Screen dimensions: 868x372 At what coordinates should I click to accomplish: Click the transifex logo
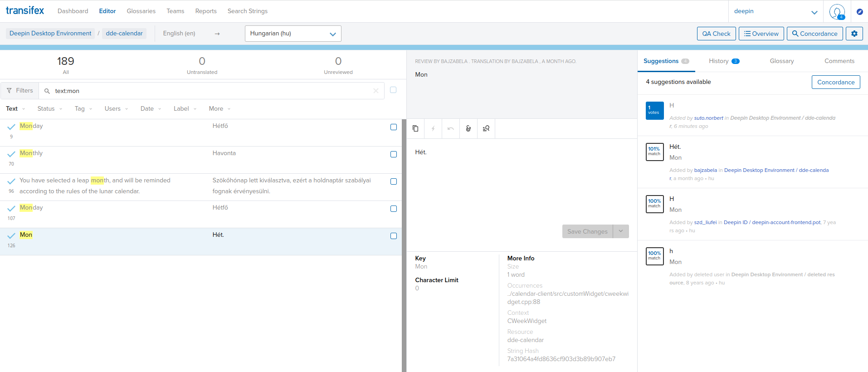tap(25, 10)
